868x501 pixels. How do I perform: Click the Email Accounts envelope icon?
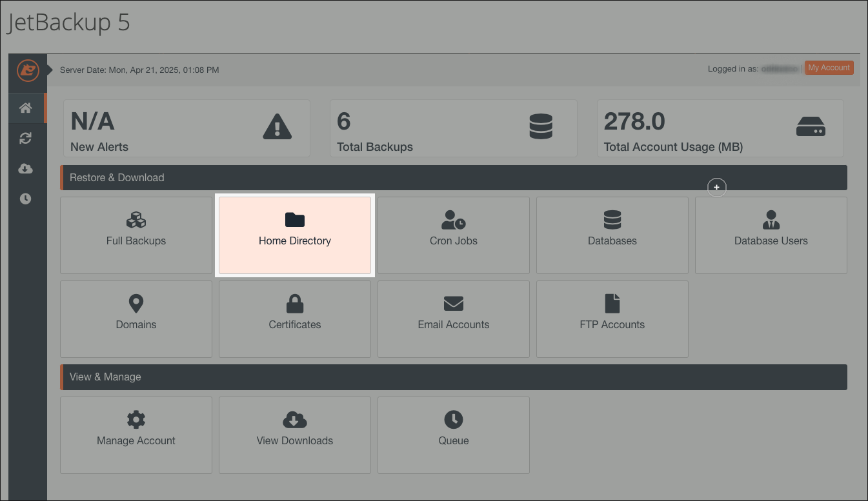point(454,304)
